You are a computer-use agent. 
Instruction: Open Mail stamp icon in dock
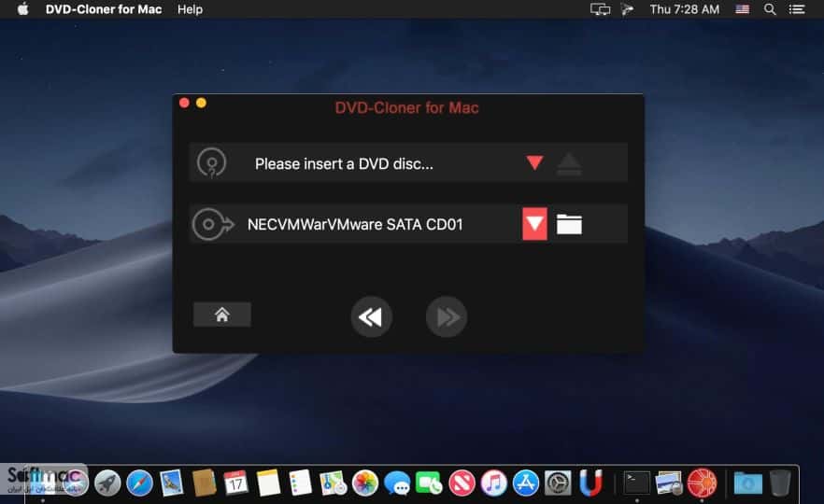[171, 483]
